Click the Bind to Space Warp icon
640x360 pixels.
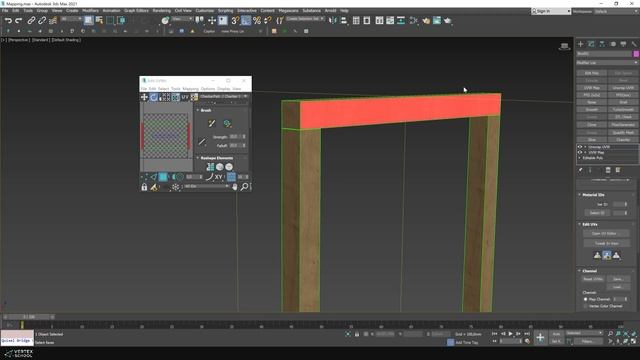53,20
